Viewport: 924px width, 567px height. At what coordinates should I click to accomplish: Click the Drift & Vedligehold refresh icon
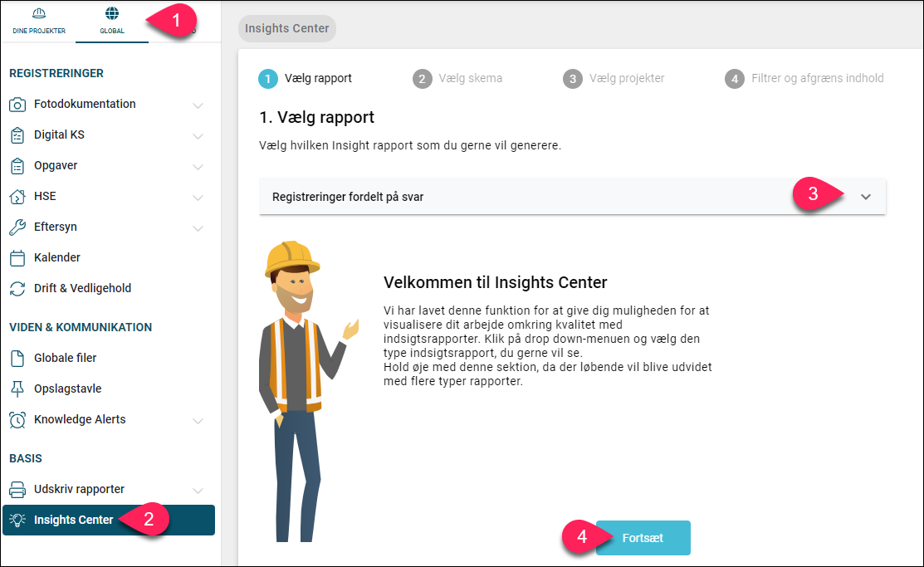pyautogui.click(x=17, y=288)
